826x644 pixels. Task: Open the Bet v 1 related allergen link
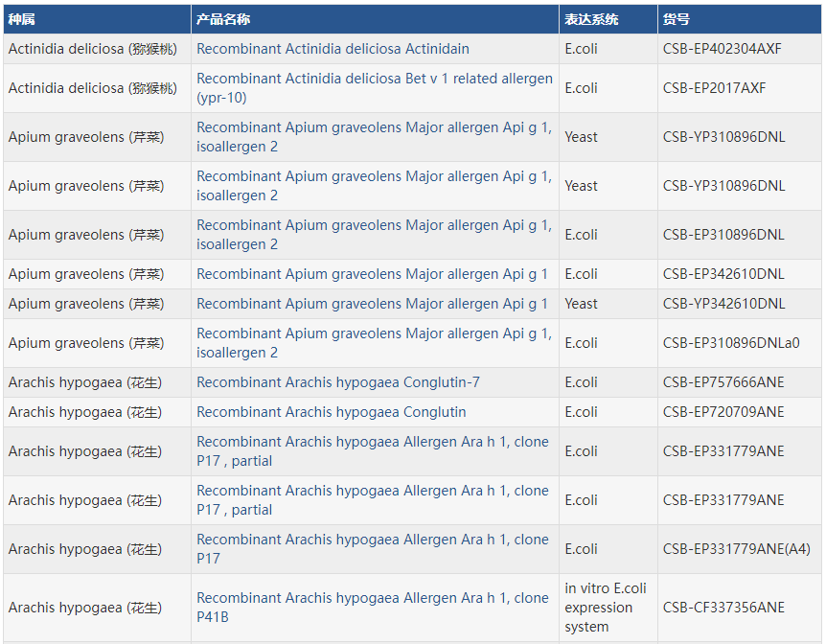coord(374,79)
